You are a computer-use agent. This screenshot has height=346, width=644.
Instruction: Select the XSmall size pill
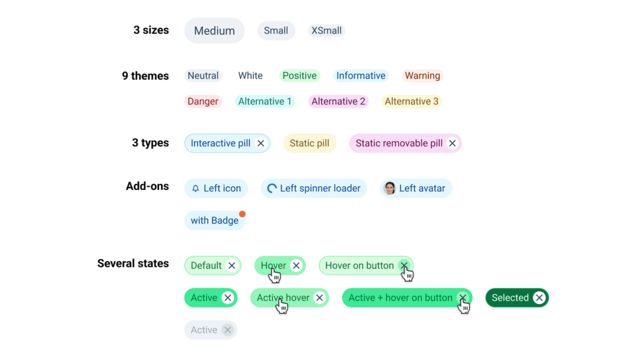tap(327, 30)
